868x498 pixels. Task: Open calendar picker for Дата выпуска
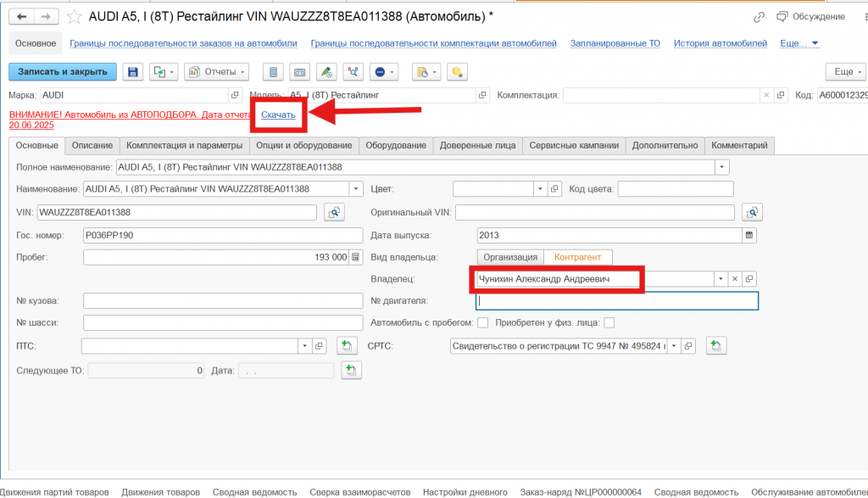[748, 234]
